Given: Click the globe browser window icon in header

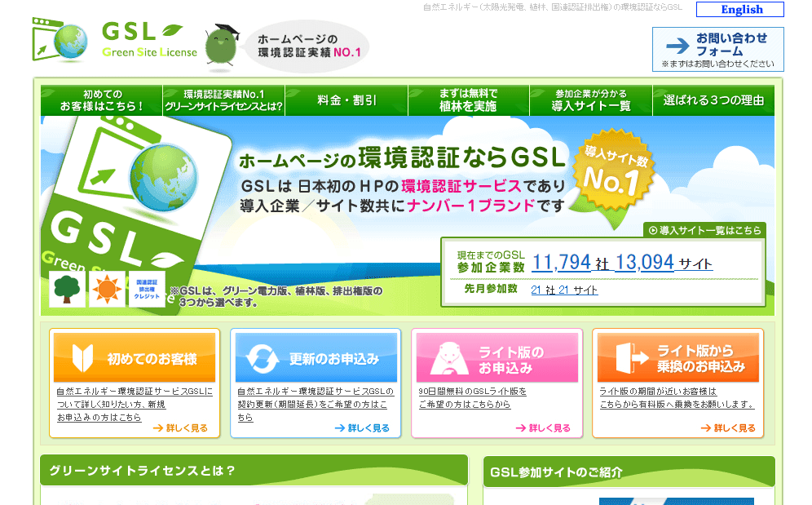Looking at the screenshot, I should pyautogui.click(x=60, y=39).
